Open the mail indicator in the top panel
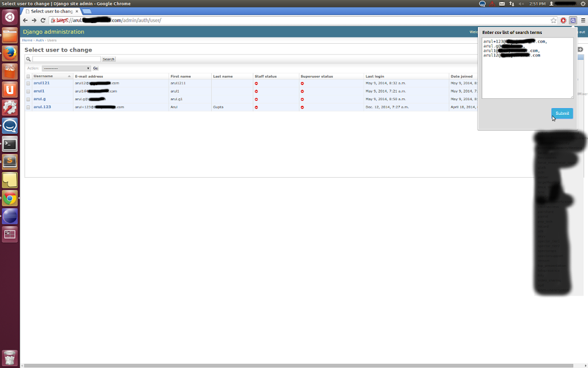 tap(502, 4)
